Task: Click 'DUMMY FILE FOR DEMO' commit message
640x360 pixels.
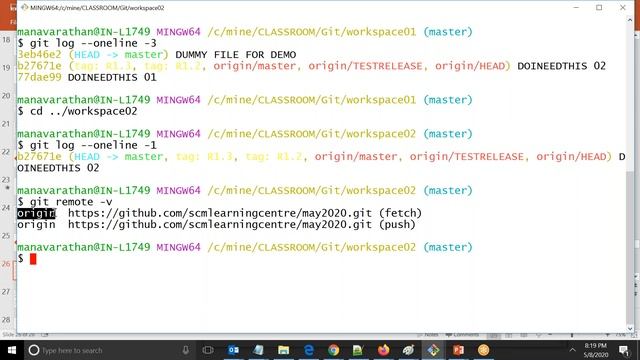Action: (x=236, y=55)
